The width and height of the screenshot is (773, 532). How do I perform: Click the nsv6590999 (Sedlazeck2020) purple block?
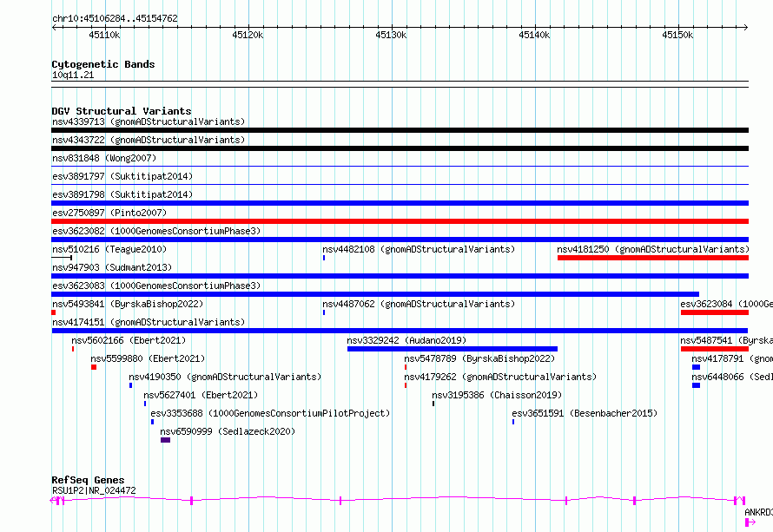pos(165,440)
